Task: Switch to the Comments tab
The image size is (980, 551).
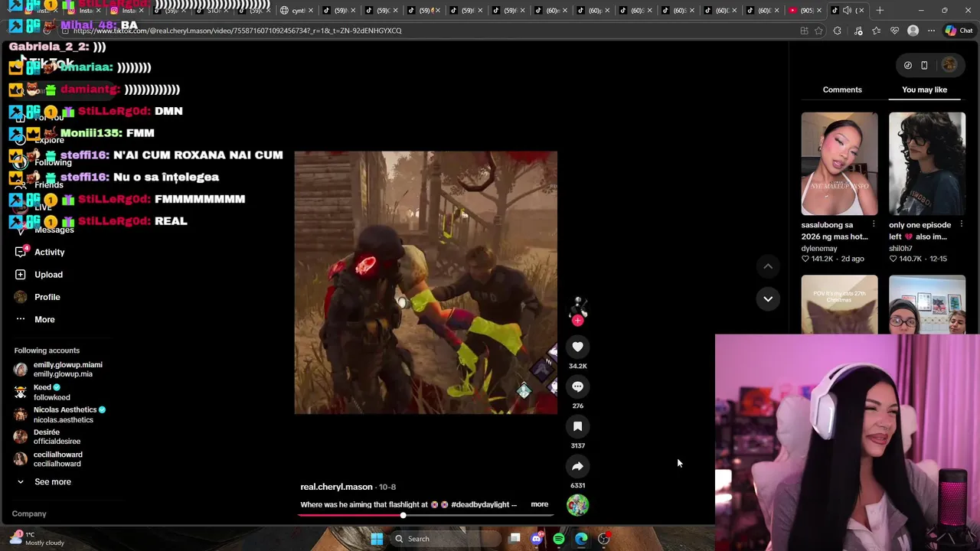Action: click(842, 90)
